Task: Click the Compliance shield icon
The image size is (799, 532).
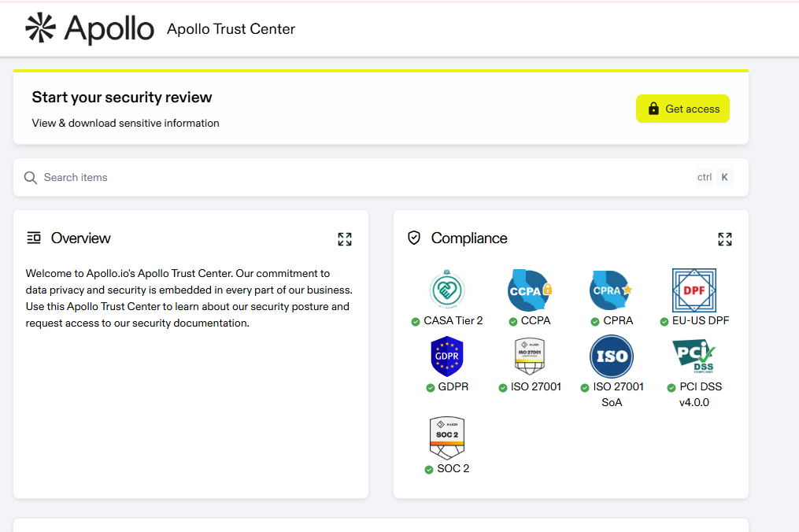Action: tap(414, 238)
